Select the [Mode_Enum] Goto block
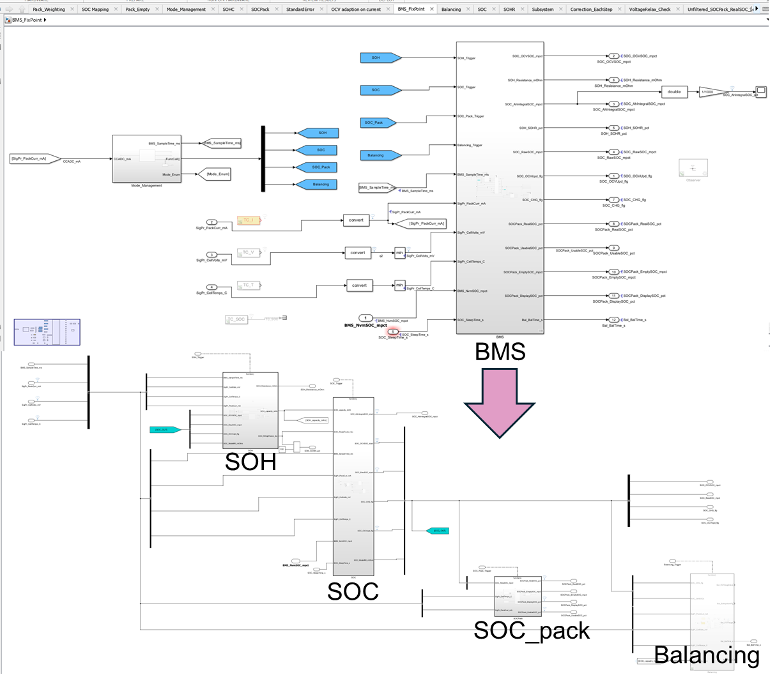The height and width of the screenshot is (684, 784). point(217,174)
